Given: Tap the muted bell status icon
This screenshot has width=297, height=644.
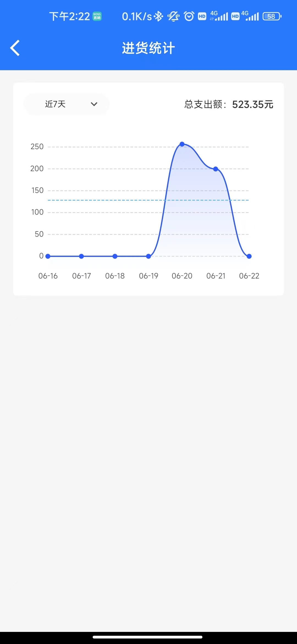Looking at the screenshot, I should click(174, 17).
